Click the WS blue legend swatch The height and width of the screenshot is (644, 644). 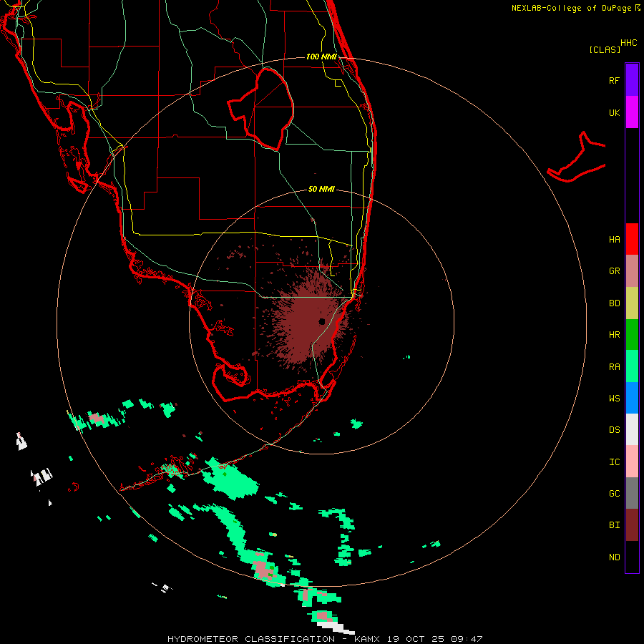[x=632, y=398]
